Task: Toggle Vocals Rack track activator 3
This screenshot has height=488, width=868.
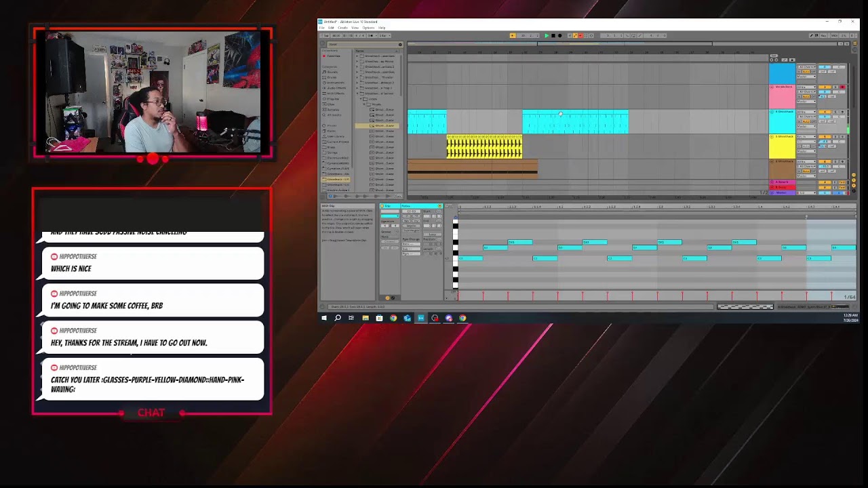Action: tap(825, 87)
